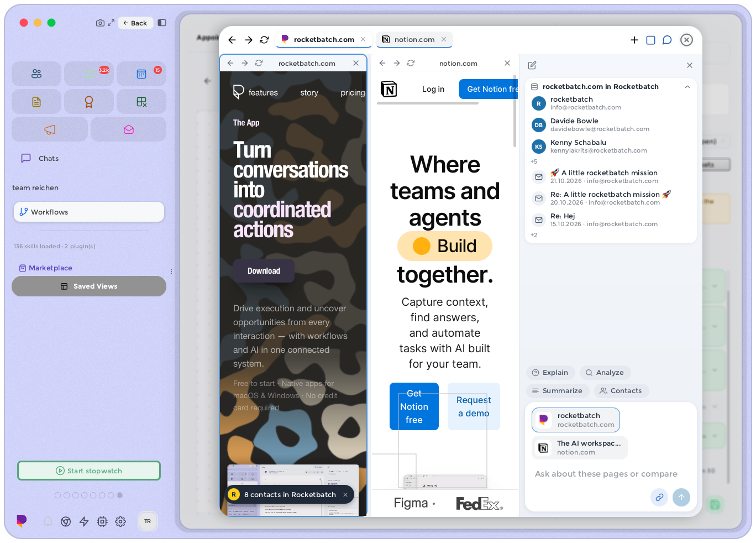Open the spreadsheet grid icon tile
Screen dimensions: 756x543
tap(141, 102)
